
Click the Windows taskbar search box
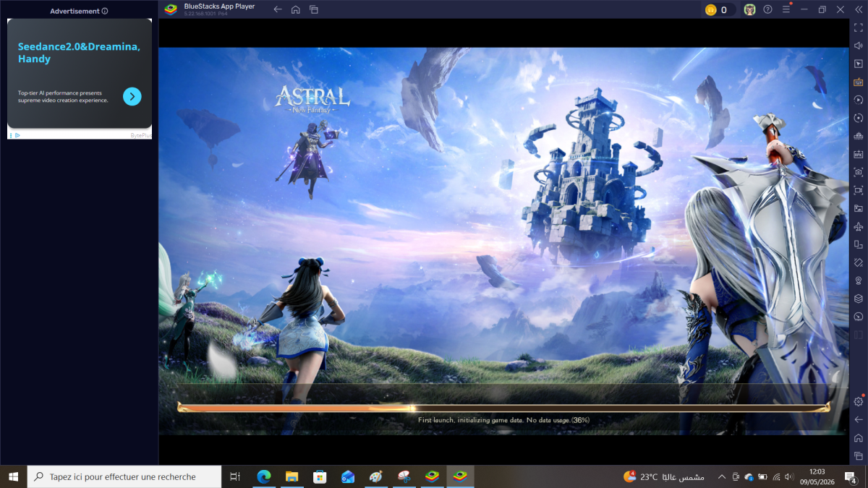pos(124,476)
